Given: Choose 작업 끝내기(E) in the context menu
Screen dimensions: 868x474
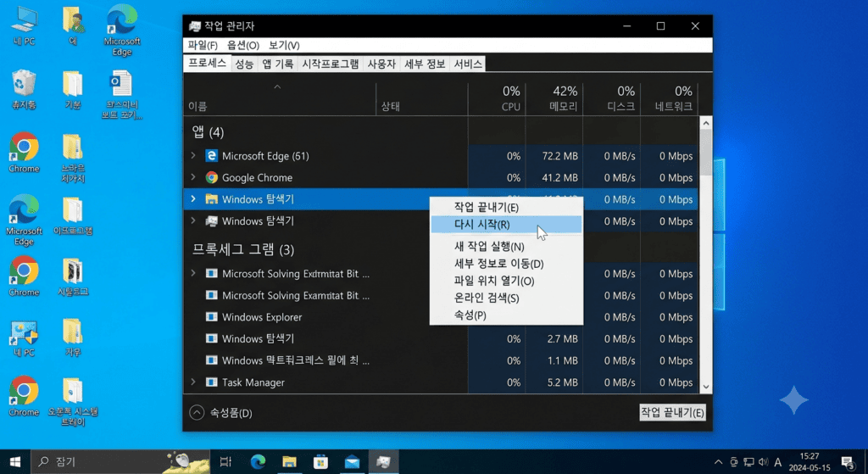Looking at the screenshot, I should [x=506, y=207].
